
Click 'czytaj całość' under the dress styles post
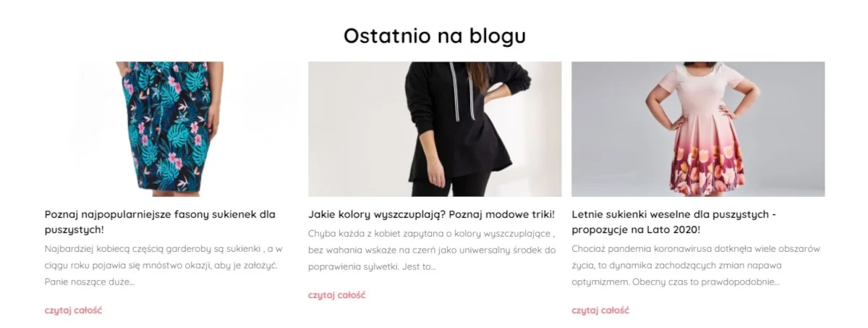[73, 310]
